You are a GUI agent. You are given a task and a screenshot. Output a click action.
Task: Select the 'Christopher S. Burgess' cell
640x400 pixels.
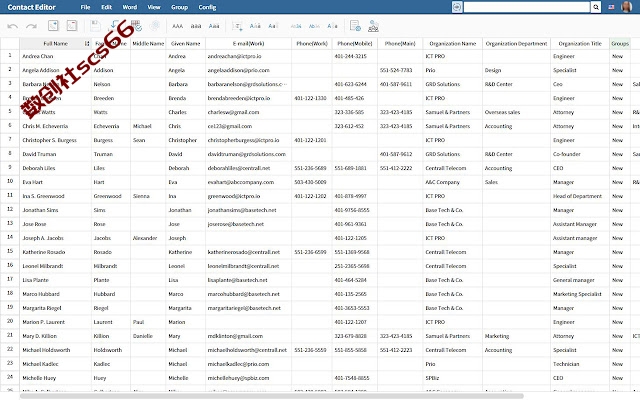(x=56, y=140)
